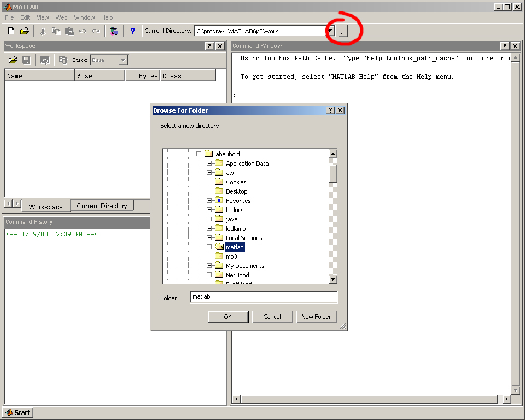The width and height of the screenshot is (525, 420).
Task: Click the Current Directory path field
Action: pyautogui.click(x=260, y=31)
